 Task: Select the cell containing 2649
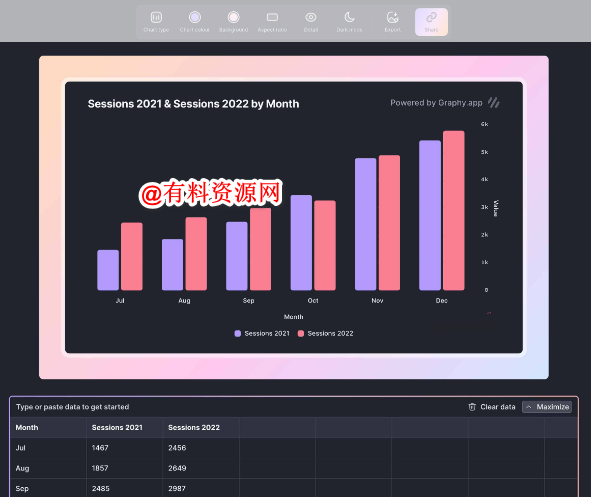[201, 468]
